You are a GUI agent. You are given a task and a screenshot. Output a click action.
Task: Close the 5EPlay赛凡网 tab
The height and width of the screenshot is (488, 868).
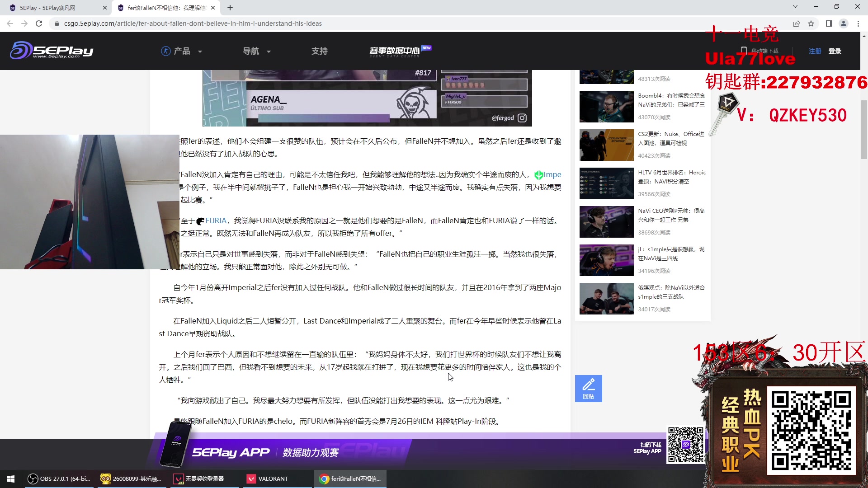pos(105,8)
